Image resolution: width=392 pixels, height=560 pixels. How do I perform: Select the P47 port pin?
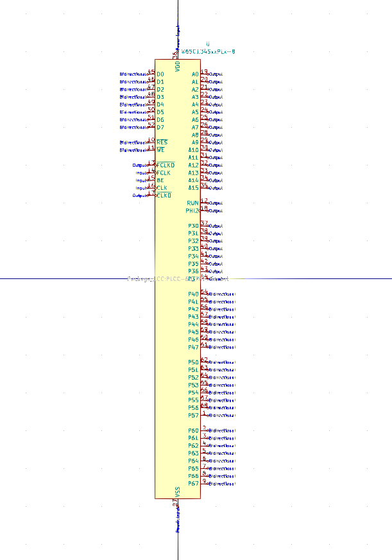click(193, 347)
